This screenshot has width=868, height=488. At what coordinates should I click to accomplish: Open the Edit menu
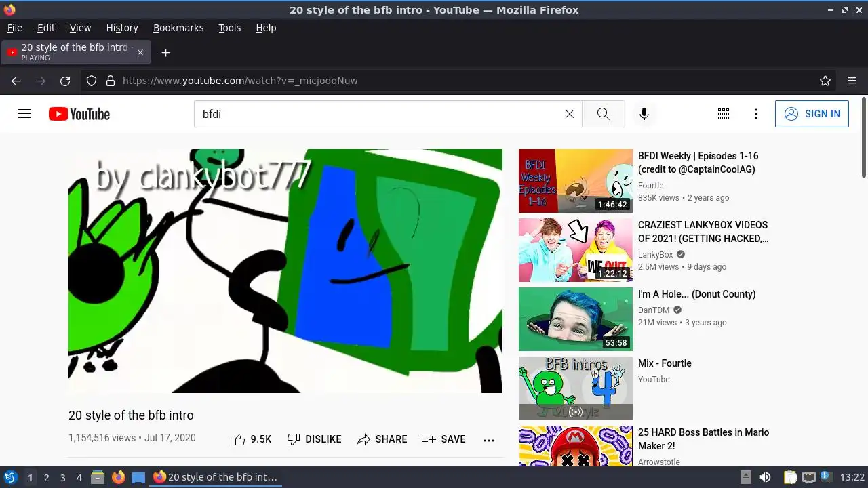46,28
